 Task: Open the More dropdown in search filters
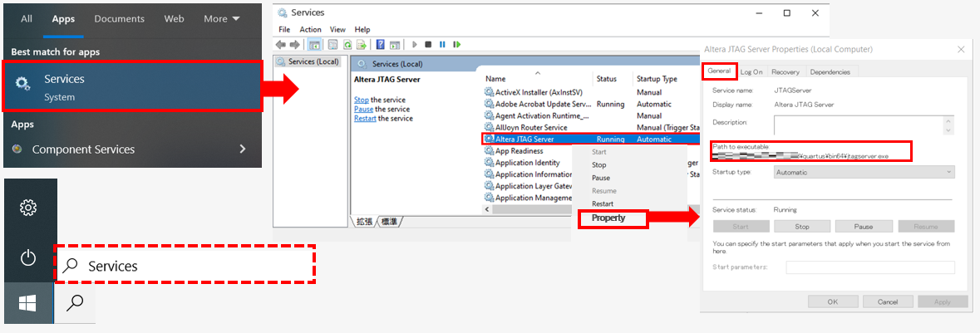click(x=221, y=18)
